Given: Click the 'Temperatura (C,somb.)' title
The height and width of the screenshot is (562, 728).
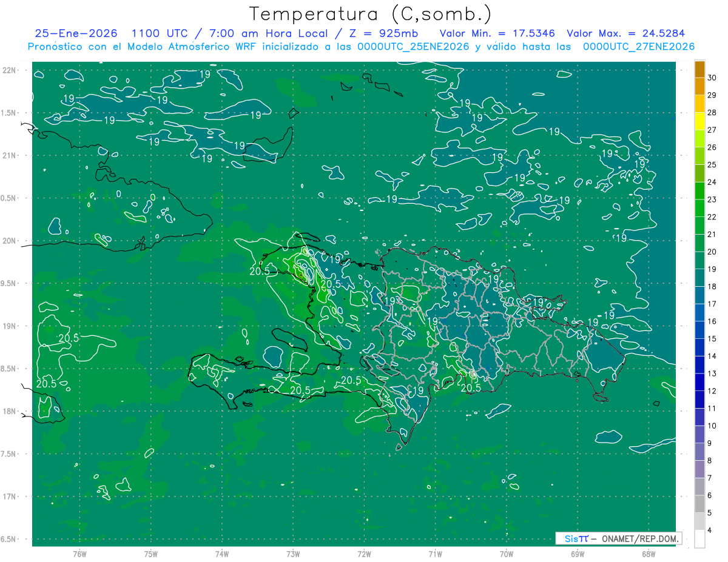Looking at the screenshot, I should point(371,14).
